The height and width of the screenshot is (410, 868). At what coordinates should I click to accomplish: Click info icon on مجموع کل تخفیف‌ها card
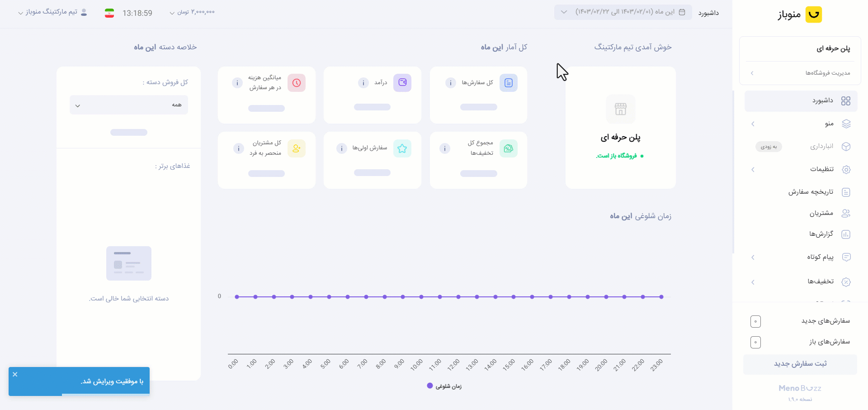445,148
